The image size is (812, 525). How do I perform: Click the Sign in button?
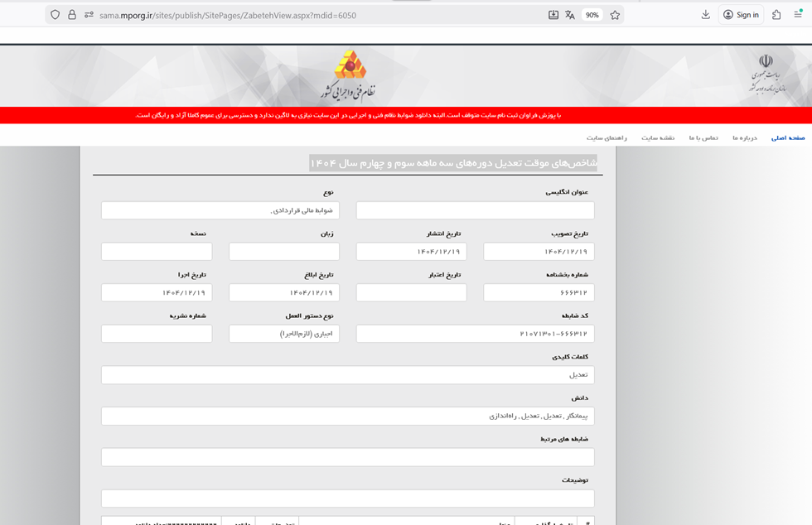point(741,15)
